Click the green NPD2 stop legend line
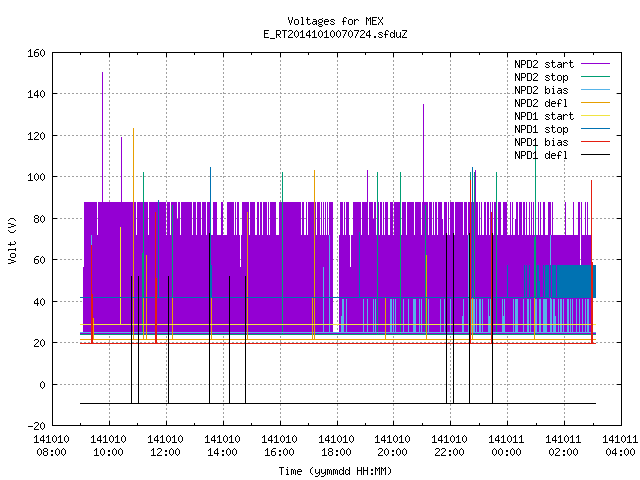 pos(595,77)
